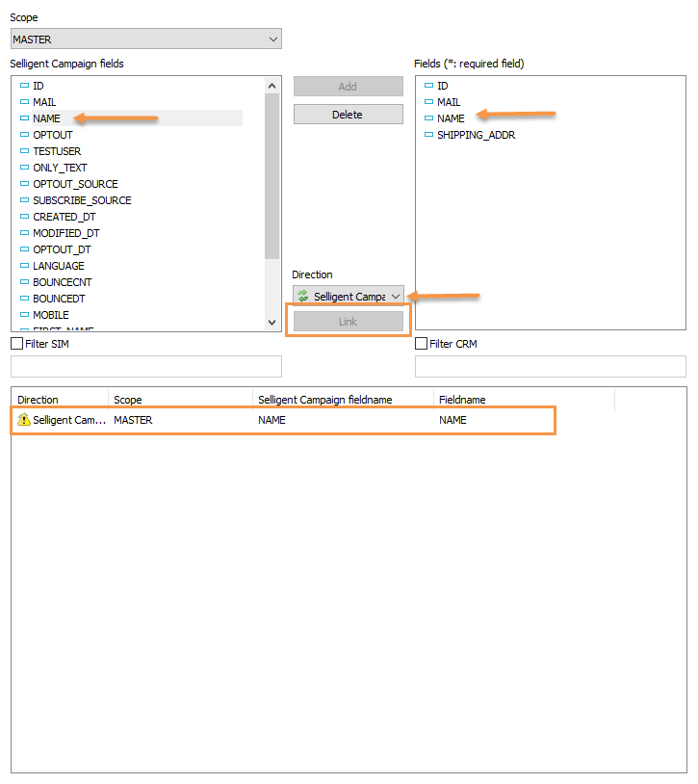
Task: Select MAIL in Selligent Campaign fields
Action: click(x=44, y=102)
